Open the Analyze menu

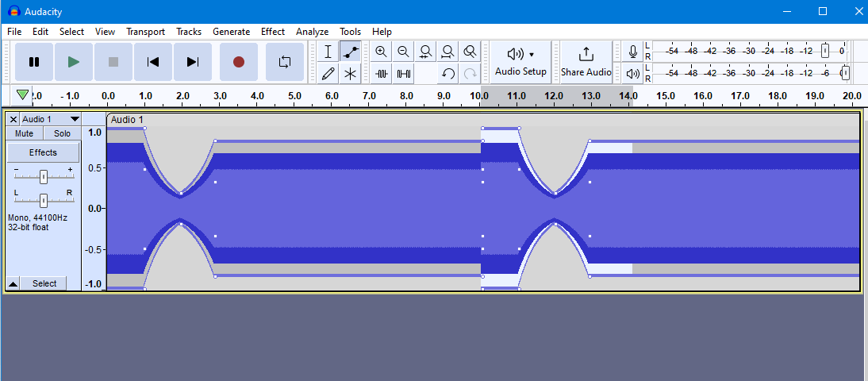click(x=313, y=32)
